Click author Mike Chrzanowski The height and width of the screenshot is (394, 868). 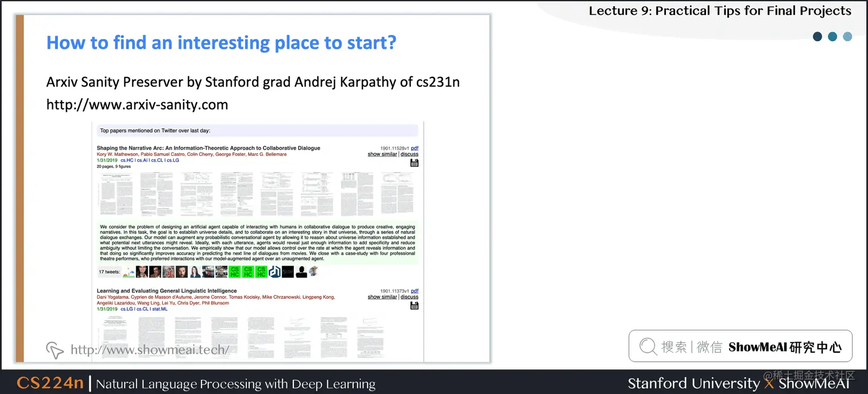point(282,297)
